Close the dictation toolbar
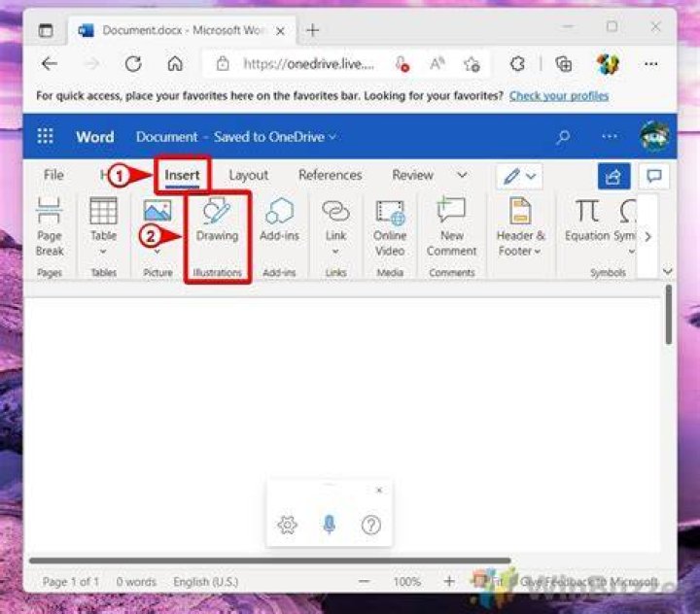Screen dimensions: 700x614 pyautogui.click(x=379, y=490)
